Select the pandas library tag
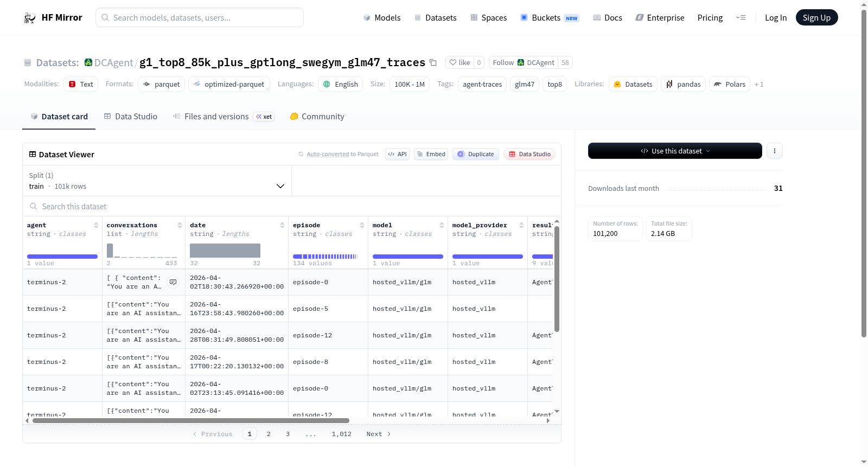Image resolution: width=868 pixels, height=467 pixels. point(683,84)
